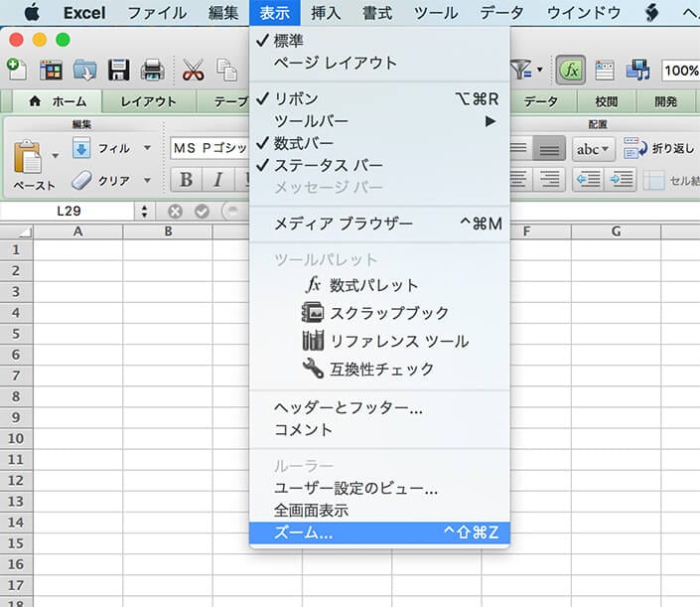700x607 pixels.
Task: Click the toolbox icon next to fx
Action: coord(605,71)
